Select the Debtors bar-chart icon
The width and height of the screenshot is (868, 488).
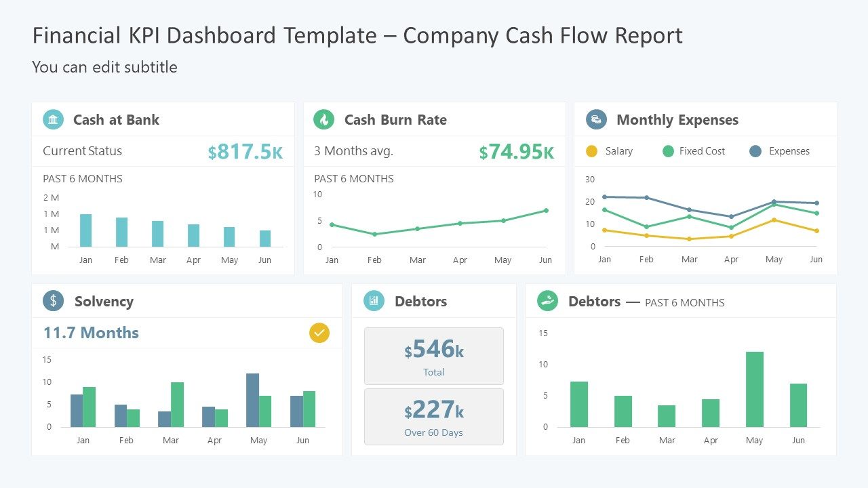click(373, 301)
